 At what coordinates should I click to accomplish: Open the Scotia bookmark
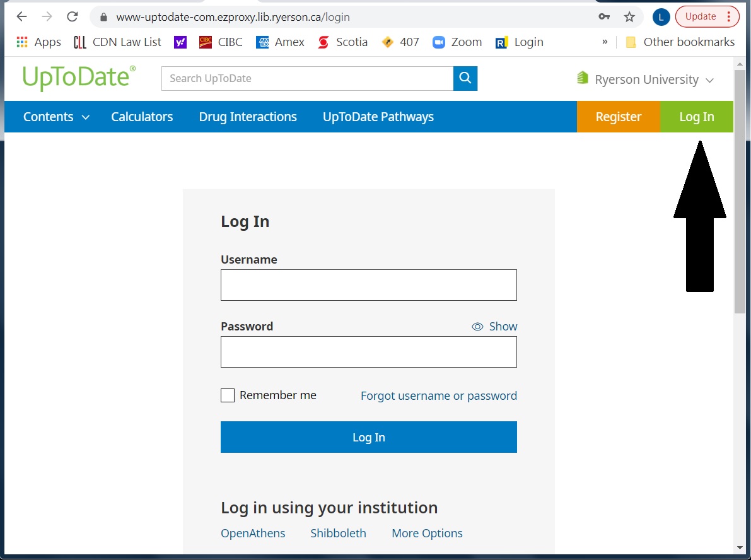(343, 42)
